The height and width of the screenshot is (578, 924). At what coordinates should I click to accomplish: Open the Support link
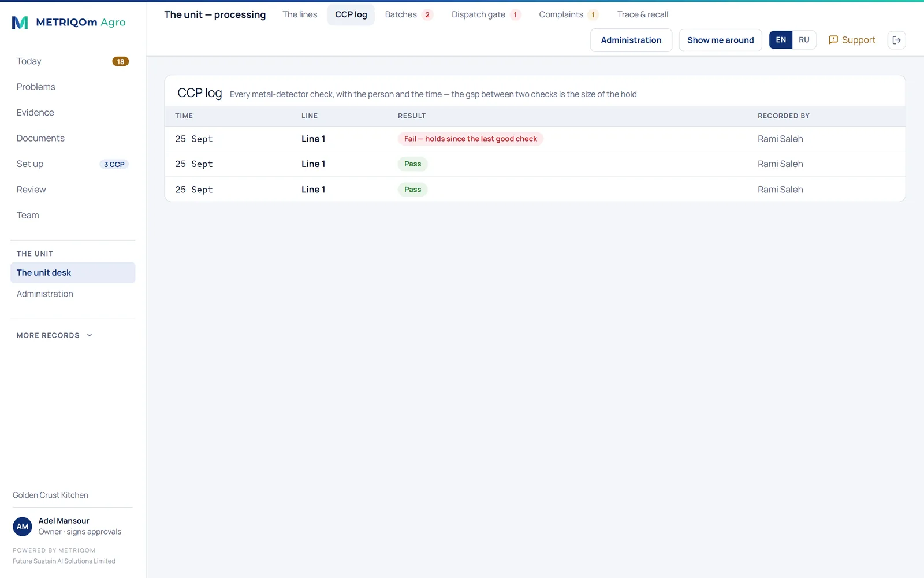click(x=852, y=40)
